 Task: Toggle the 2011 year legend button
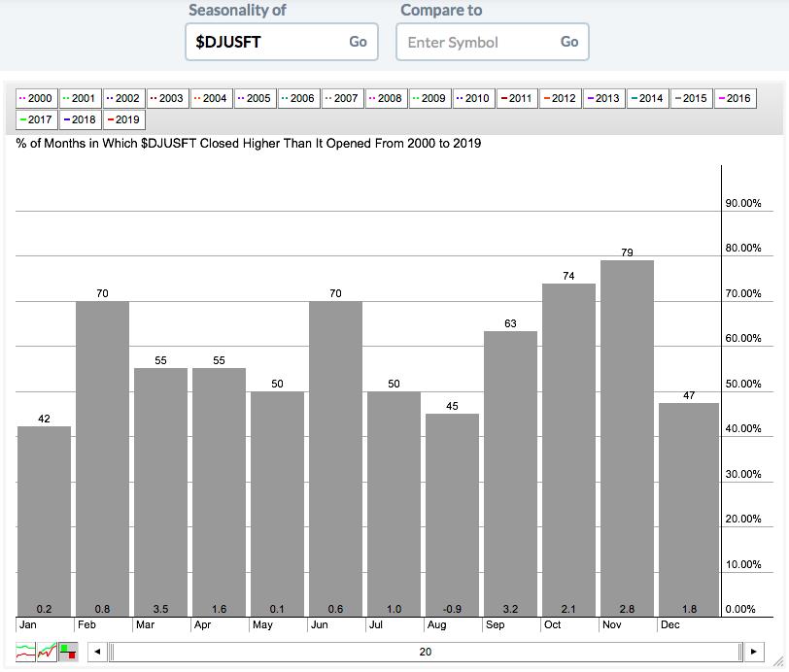tap(517, 98)
